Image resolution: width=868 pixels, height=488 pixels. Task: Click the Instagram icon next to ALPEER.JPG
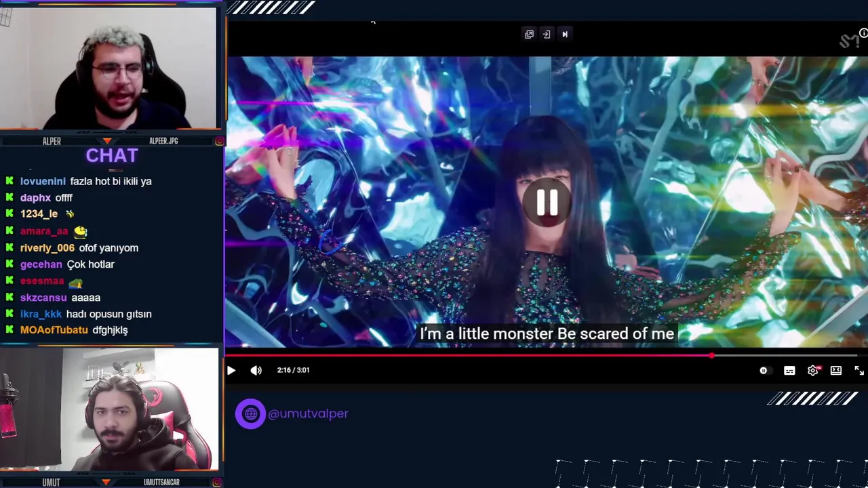[x=219, y=141]
